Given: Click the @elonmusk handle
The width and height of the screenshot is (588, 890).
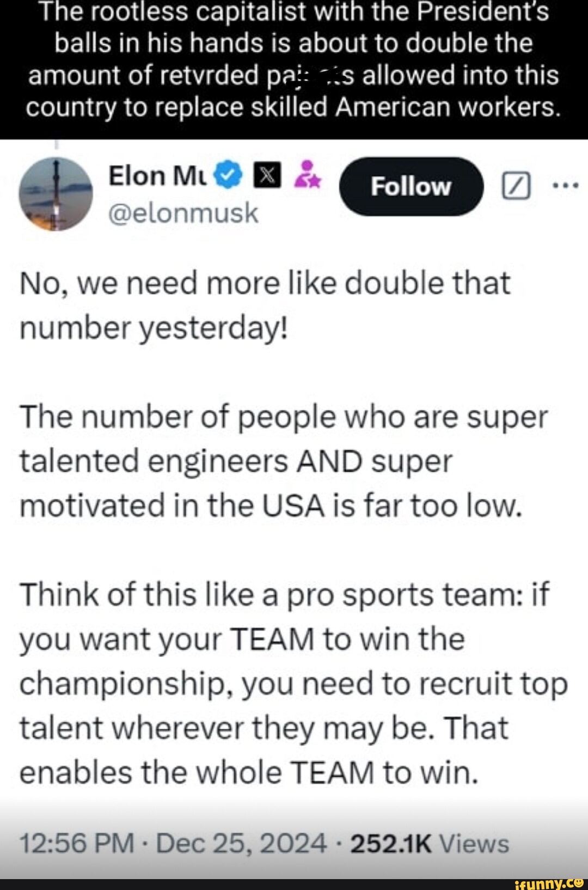Looking at the screenshot, I should [x=183, y=212].
